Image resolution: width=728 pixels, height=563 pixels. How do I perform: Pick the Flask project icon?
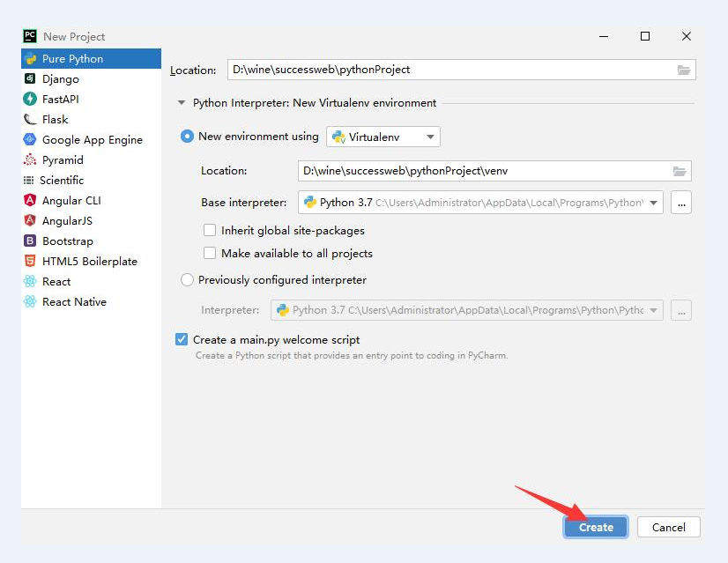click(x=30, y=119)
